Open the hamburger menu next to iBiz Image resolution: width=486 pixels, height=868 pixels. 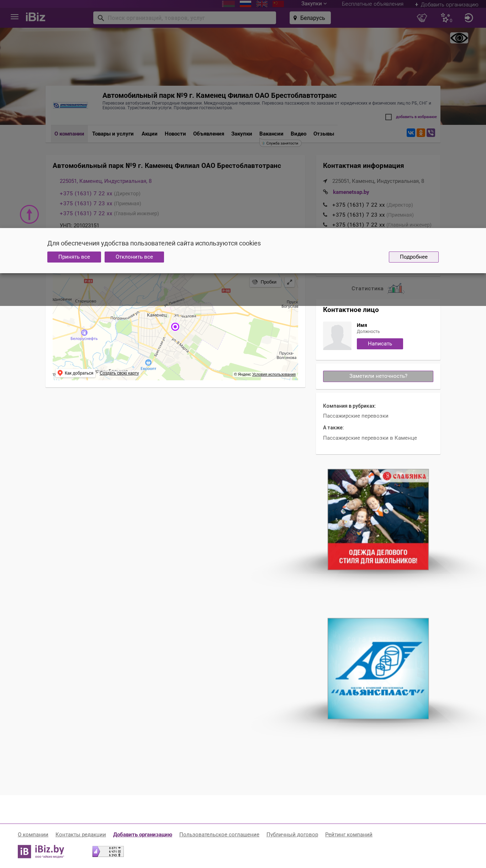[x=15, y=17]
